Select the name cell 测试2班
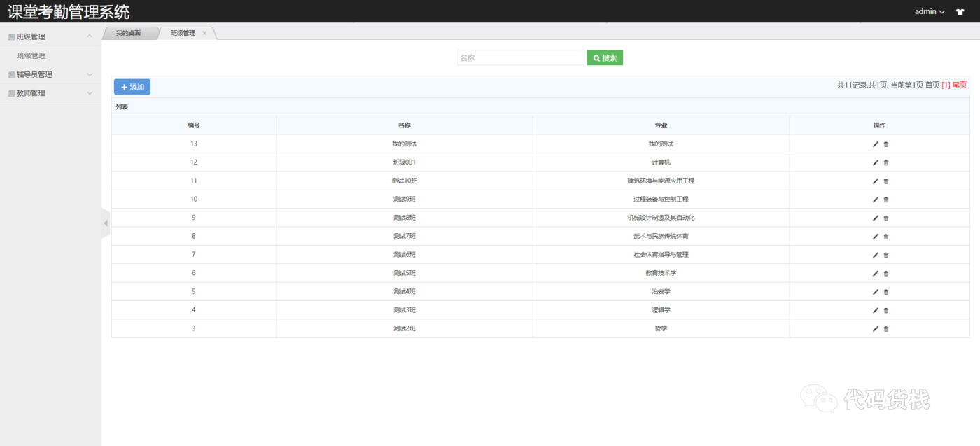 click(405, 329)
